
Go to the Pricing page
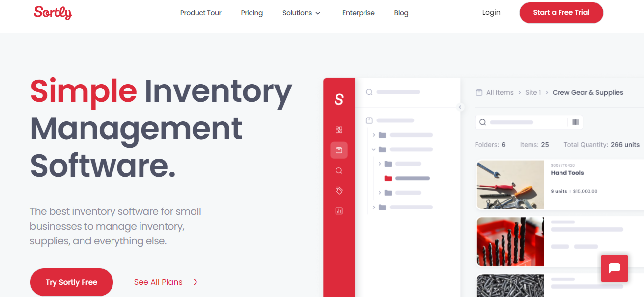(252, 13)
